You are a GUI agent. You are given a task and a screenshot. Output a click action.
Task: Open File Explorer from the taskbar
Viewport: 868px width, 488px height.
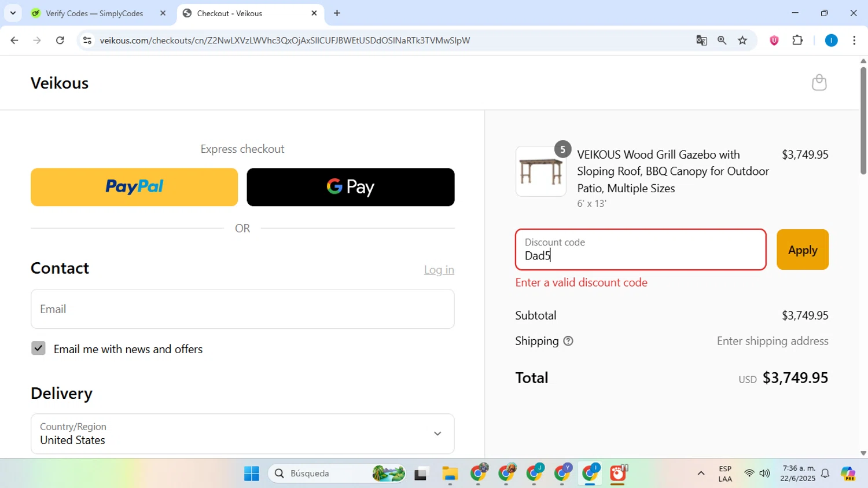450,474
